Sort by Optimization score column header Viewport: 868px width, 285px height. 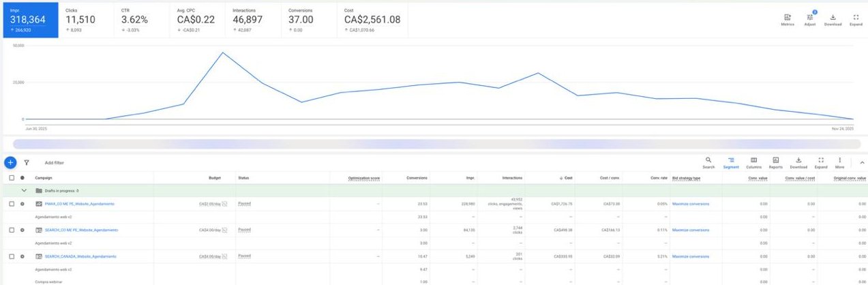coord(364,178)
